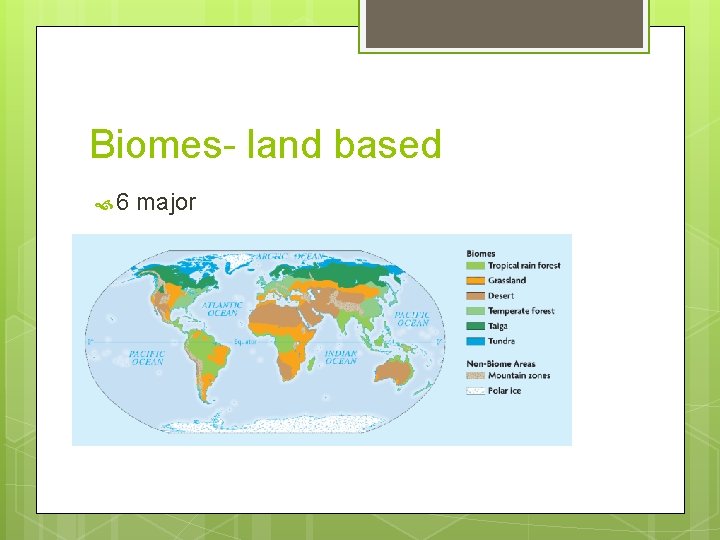Click the 'Mountain zones' legend label
Screen dimensions: 720x540
click(x=519, y=376)
